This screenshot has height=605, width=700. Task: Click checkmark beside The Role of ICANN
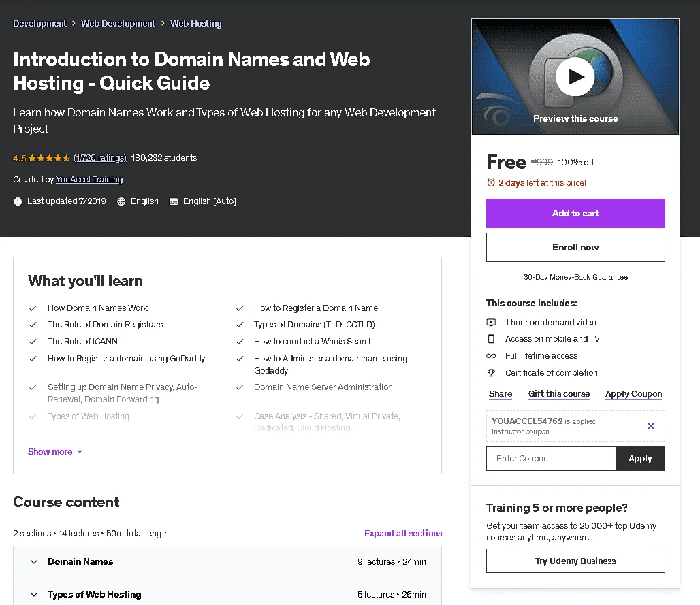(33, 342)
